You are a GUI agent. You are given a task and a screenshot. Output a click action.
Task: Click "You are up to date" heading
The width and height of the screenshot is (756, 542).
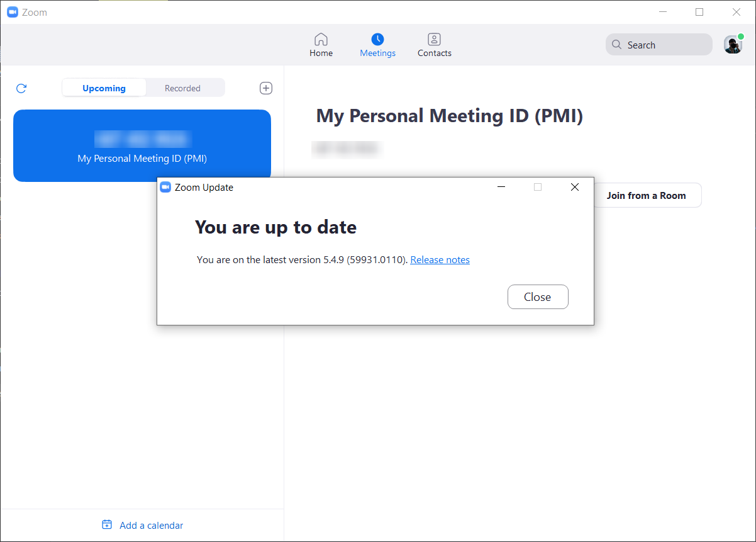point(275,227)
